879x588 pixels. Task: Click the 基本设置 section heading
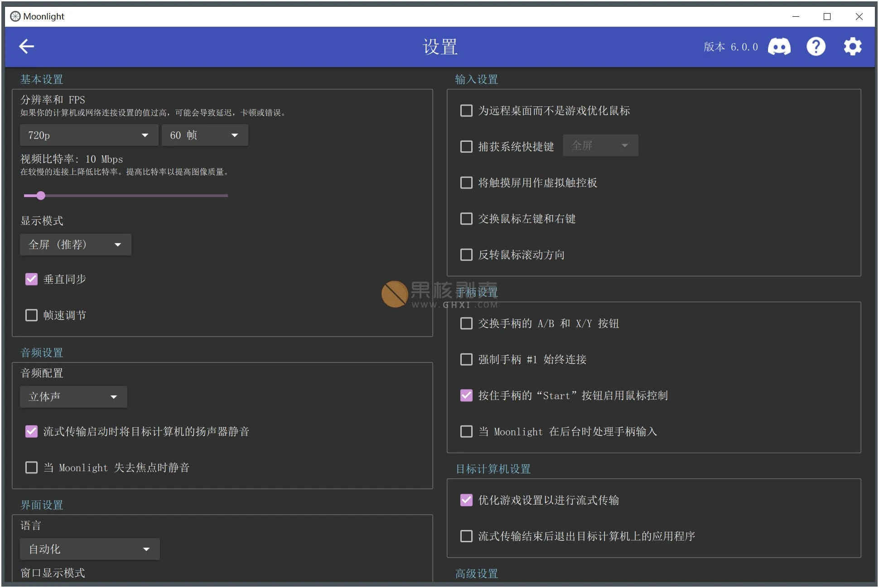coord(42,79)
